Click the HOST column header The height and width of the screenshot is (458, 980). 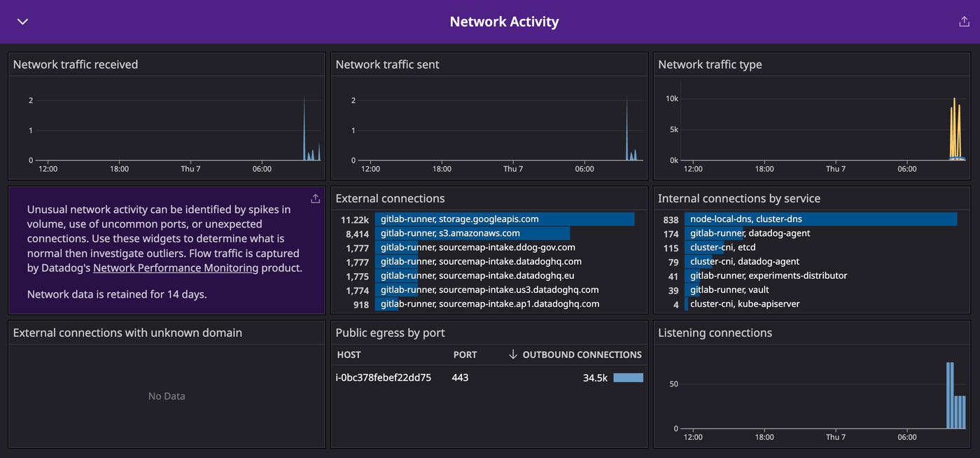point(349,354)
